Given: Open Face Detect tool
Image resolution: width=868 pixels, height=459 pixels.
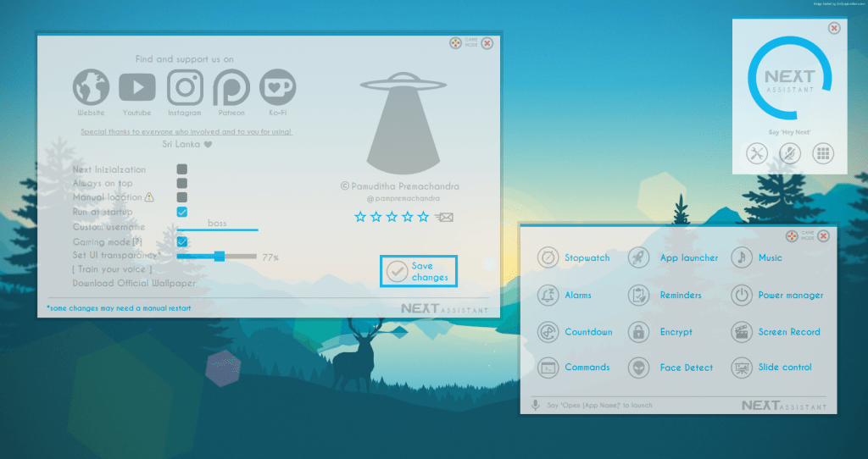Looking at the screenshot, I should click(x=638, y=368).
